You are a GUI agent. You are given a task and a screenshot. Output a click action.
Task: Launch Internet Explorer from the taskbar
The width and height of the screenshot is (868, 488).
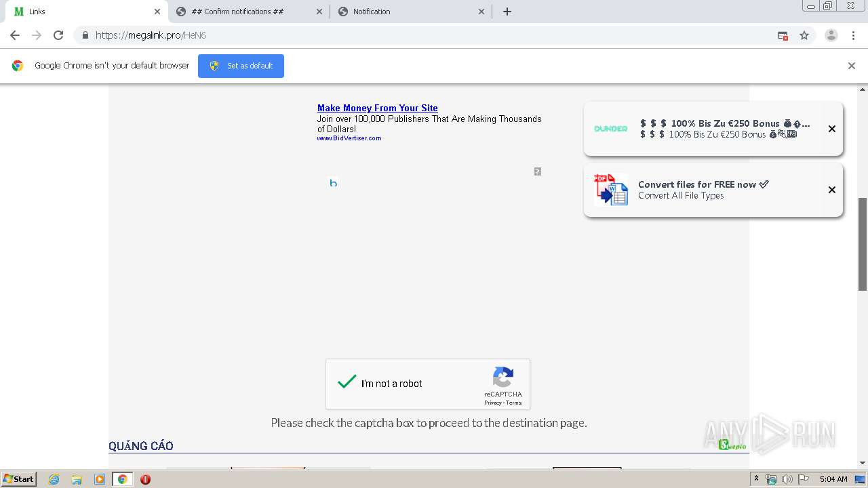click(54, 479)
